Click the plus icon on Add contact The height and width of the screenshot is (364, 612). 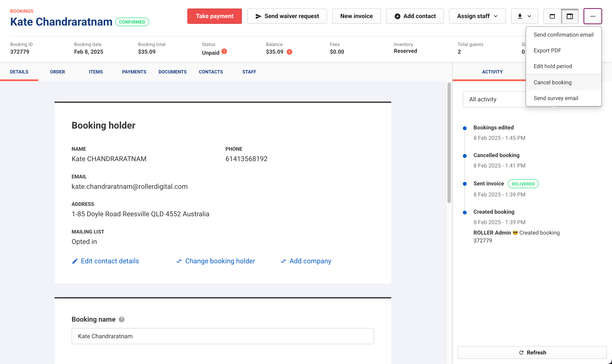[x=397, y=16]
